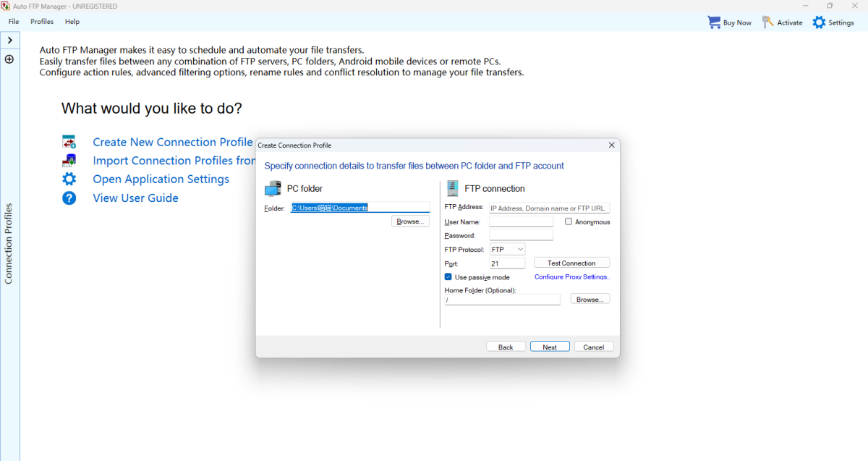Click the Next button in dialog
The width and height of the screenshot is (868, 461).
550,347
